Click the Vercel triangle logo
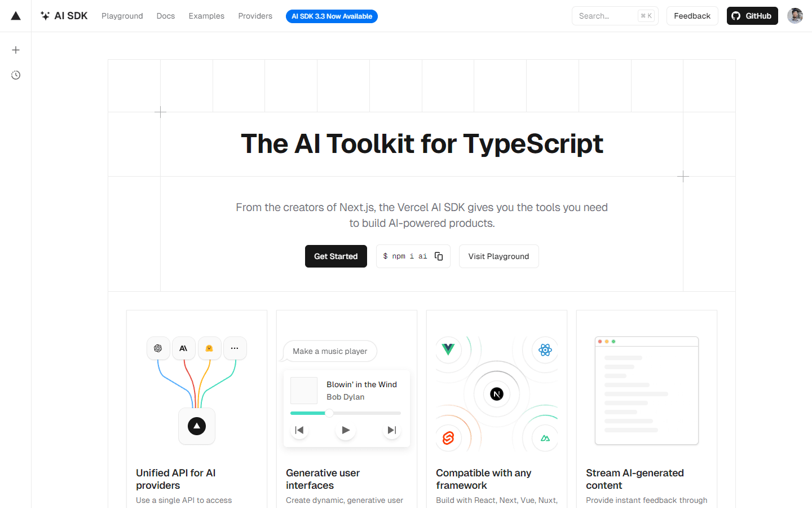 (x=16, y=16)
